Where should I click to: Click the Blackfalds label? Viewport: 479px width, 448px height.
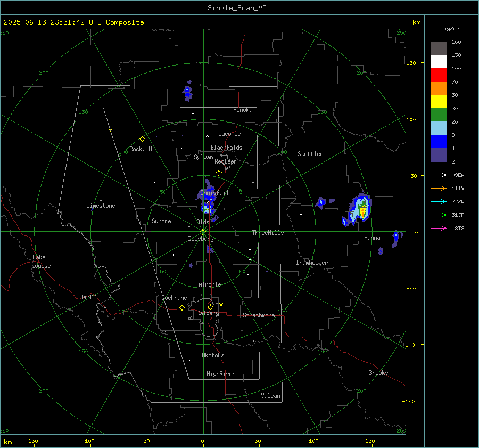[226, 148]
